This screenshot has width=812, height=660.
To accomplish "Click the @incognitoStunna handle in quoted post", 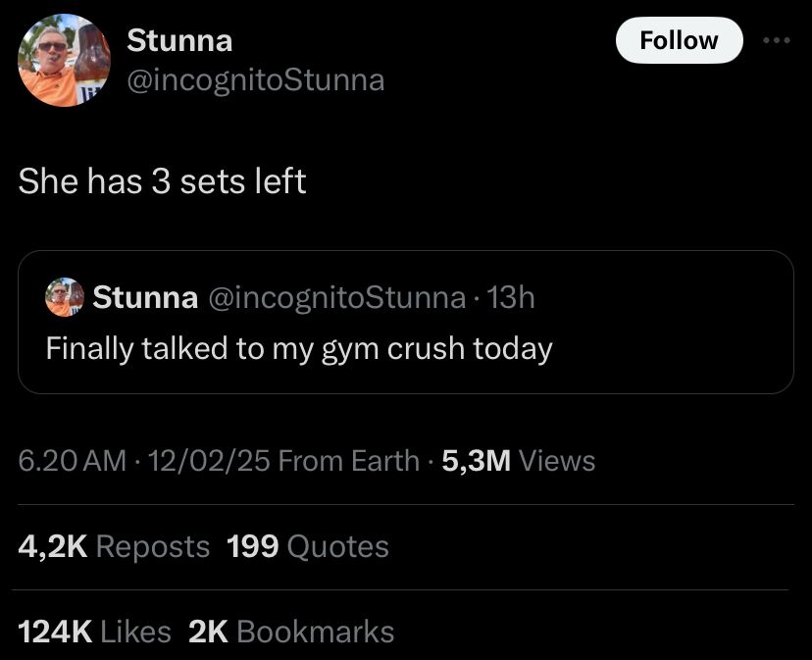I will point(336,297).
